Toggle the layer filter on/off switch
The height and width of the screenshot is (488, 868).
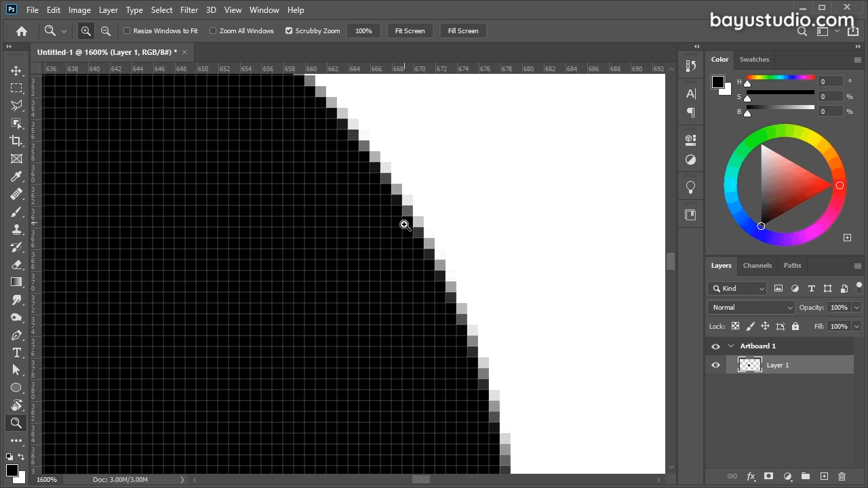(859, 287)
